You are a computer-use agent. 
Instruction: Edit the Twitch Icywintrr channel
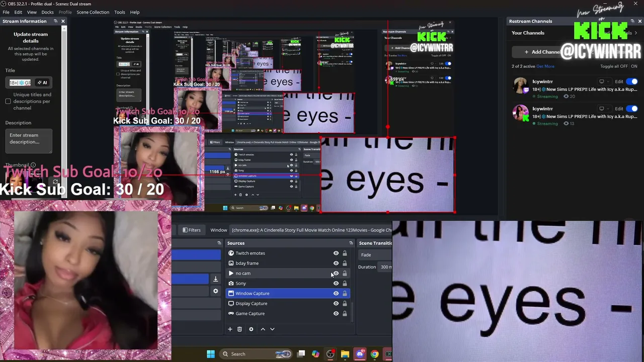(x=619, y=81)
